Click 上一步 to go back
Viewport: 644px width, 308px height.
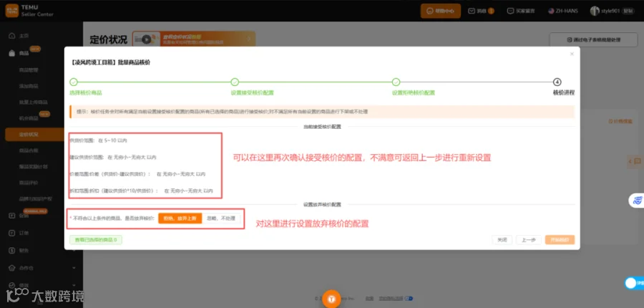528,240
